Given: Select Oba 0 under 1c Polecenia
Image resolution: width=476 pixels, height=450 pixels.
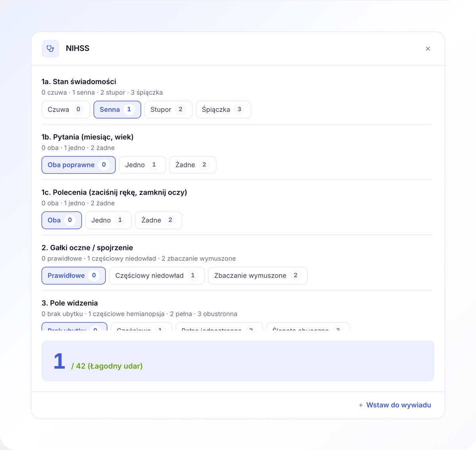Looking at the screenshot, I should (x=61, y=220).
